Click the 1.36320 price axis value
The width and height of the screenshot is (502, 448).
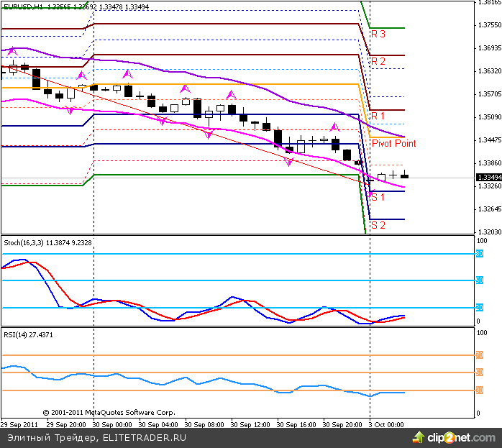[x=489, y=71]
